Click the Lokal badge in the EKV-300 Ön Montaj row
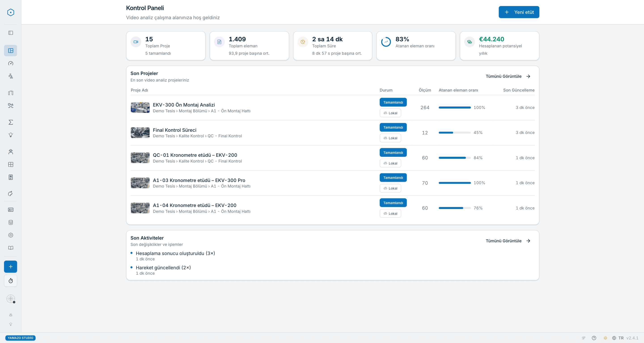 pos(390,113)
